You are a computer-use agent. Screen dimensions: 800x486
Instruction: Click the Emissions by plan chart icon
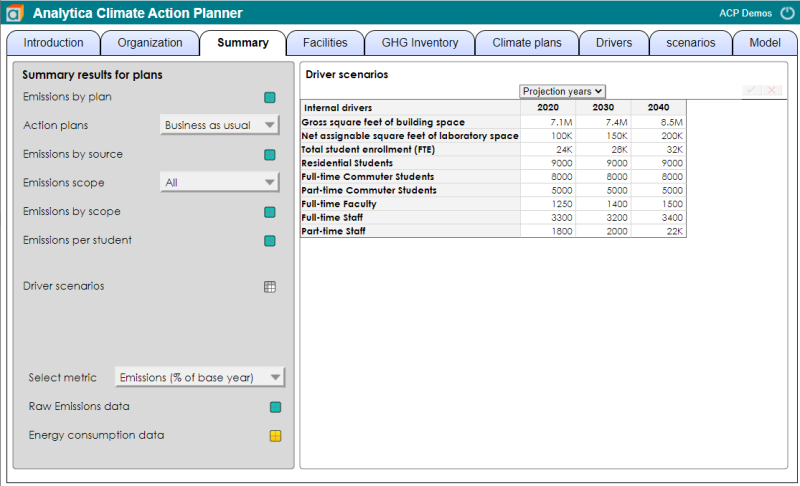(x=270, y=97)
